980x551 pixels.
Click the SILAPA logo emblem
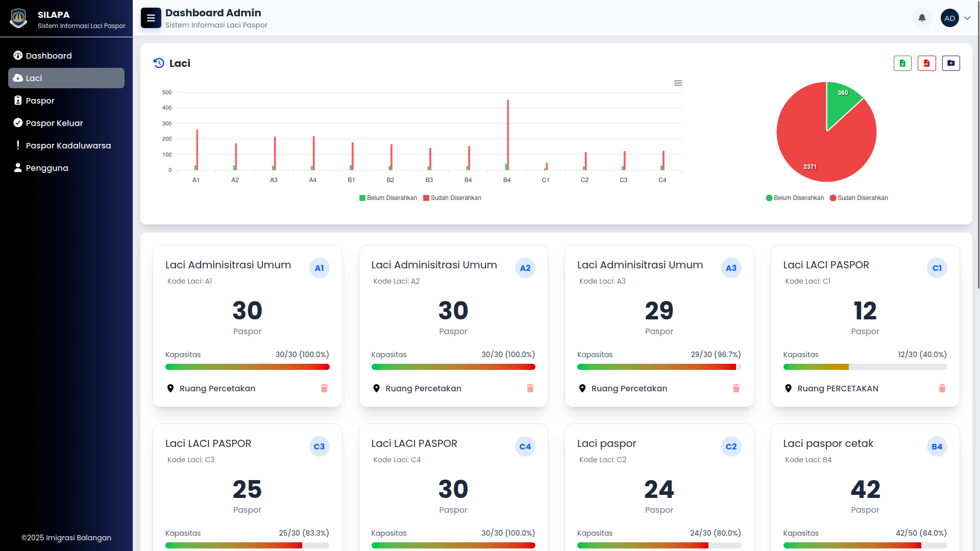click(x=18, y=18)
